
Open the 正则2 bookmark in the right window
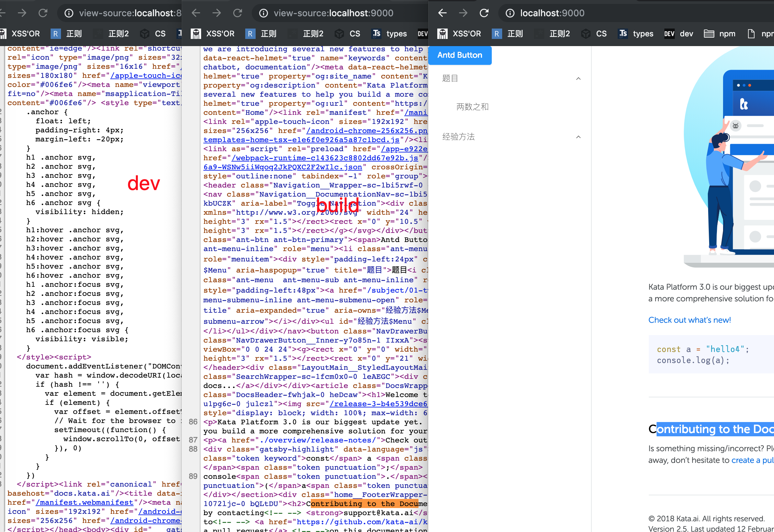coord(552,34)
